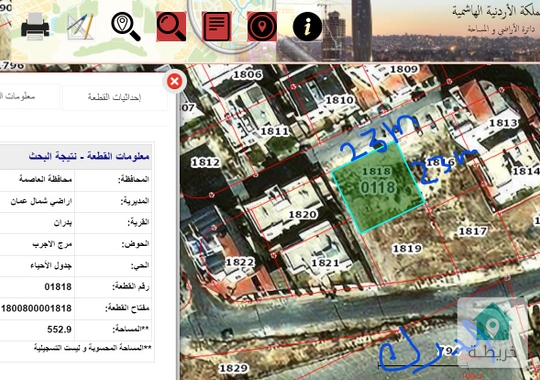
Task: Select the location search magnifier with map pin
Action: pos(125,27)
